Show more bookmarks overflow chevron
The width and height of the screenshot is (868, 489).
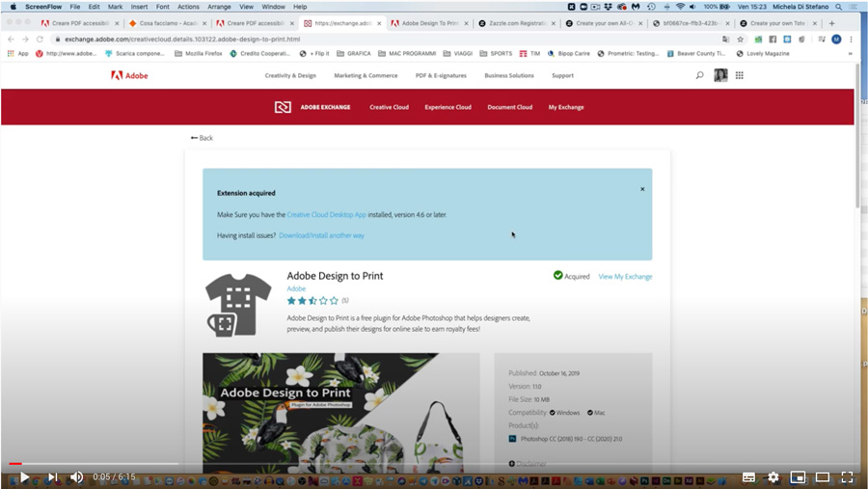(851, 54)
